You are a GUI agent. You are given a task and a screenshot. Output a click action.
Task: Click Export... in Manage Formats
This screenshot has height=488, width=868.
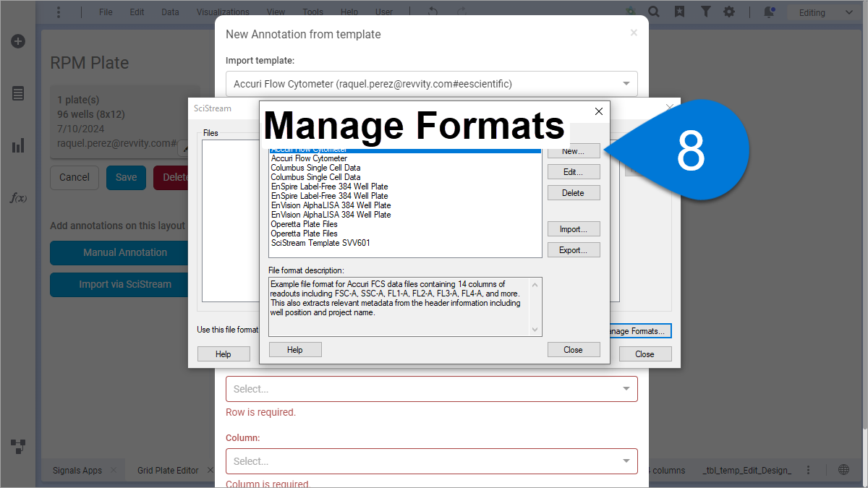coord(574,250)
